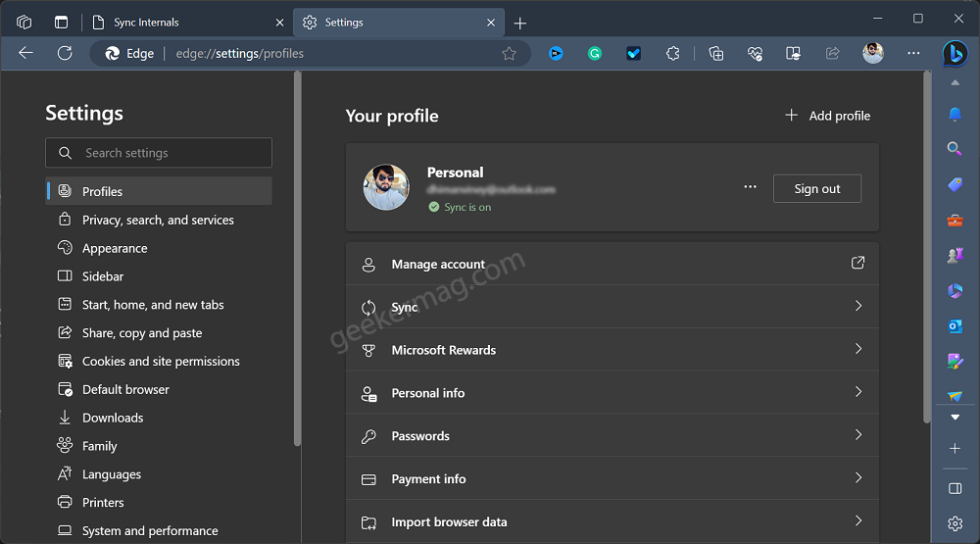Open Shopping tag in the sidebar
This screenshot has width=980, height=544.
[x=955, y=185]
